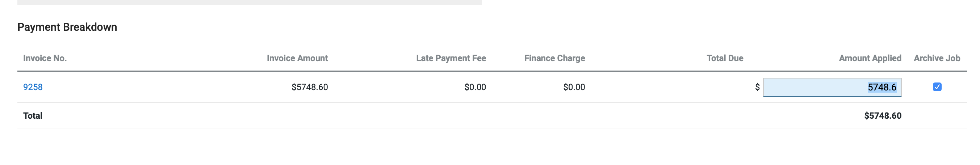Click the $0.00 Late Payment Fee value
980x165 pixels.
[475, 87]
